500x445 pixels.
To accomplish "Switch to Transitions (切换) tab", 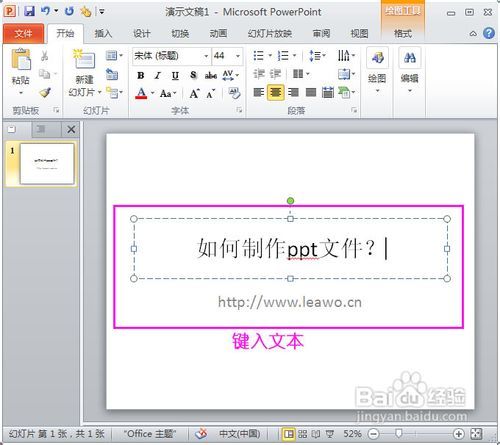I will [x=180, y=34].
